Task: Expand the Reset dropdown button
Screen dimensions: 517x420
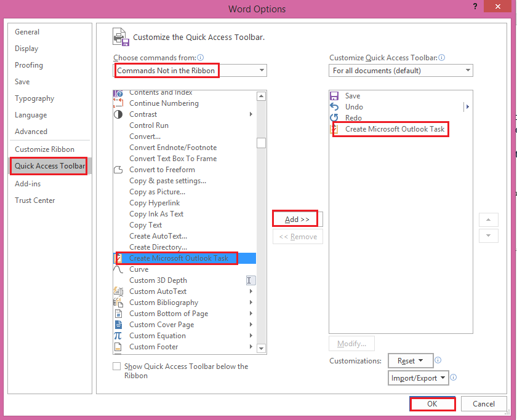Action: coord(411,361)
